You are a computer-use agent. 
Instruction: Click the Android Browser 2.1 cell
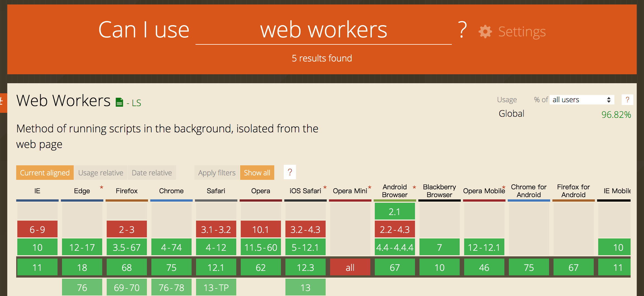pos(395,211)
